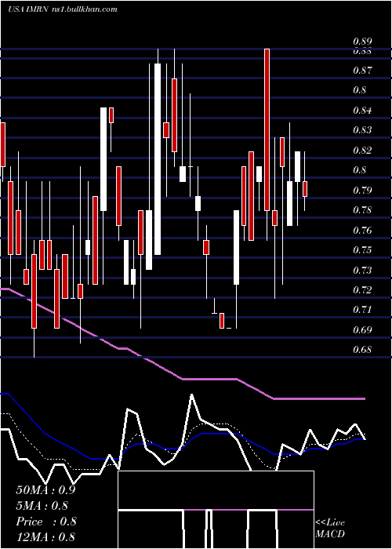
Task: Click the 12MA : 0.8 readout
Action: click(x=45, y=537)
